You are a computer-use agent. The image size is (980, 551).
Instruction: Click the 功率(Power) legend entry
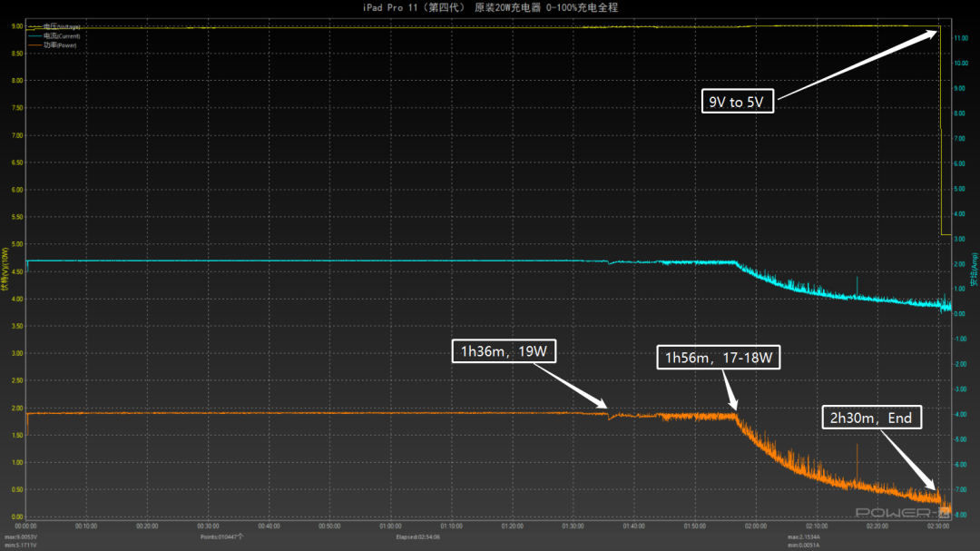click(60, 45)
